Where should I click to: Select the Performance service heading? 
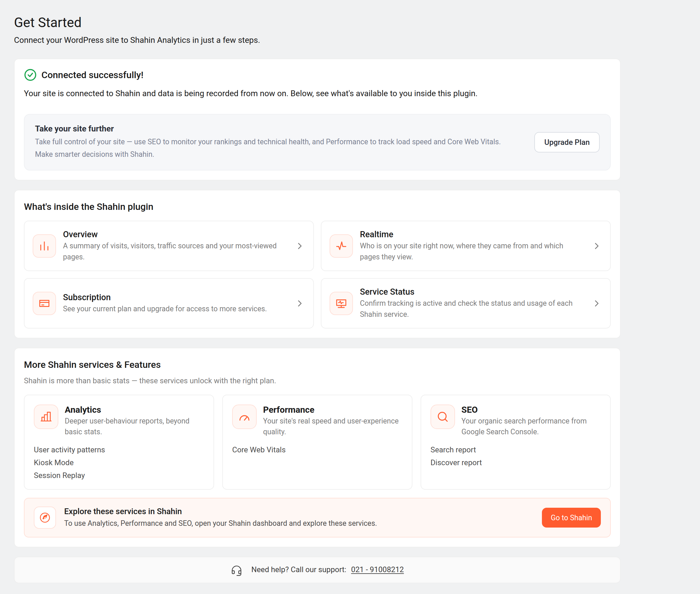coord(288,410)
